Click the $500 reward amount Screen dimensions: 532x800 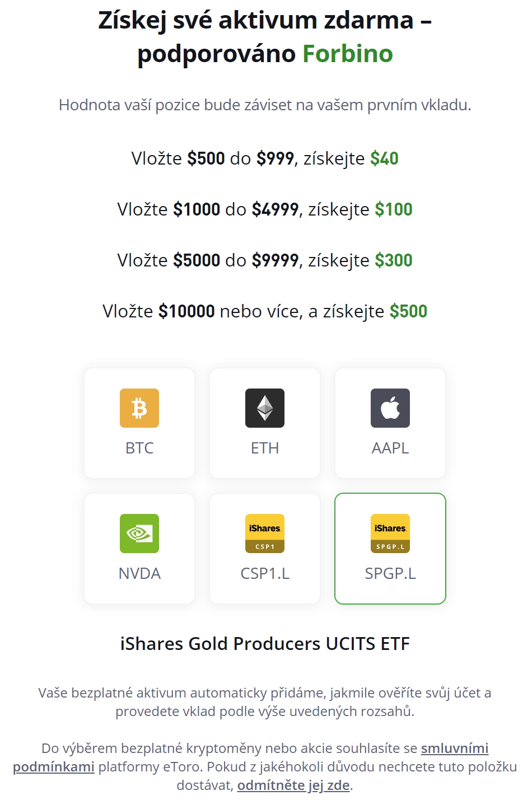coord(408,311)
